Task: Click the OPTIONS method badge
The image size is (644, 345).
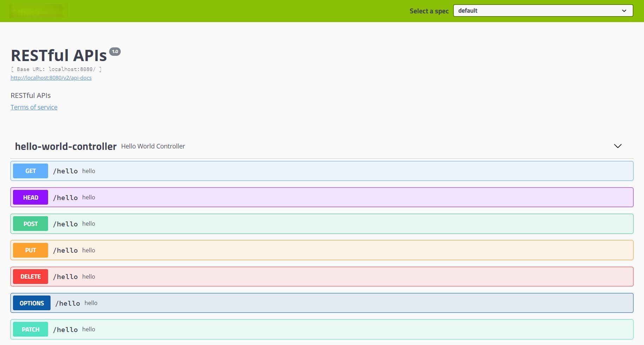Action: point(32,303)
